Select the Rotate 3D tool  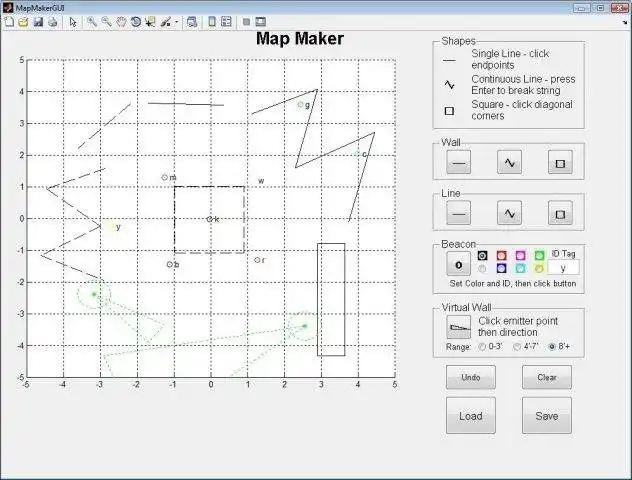tap(136, 22)
